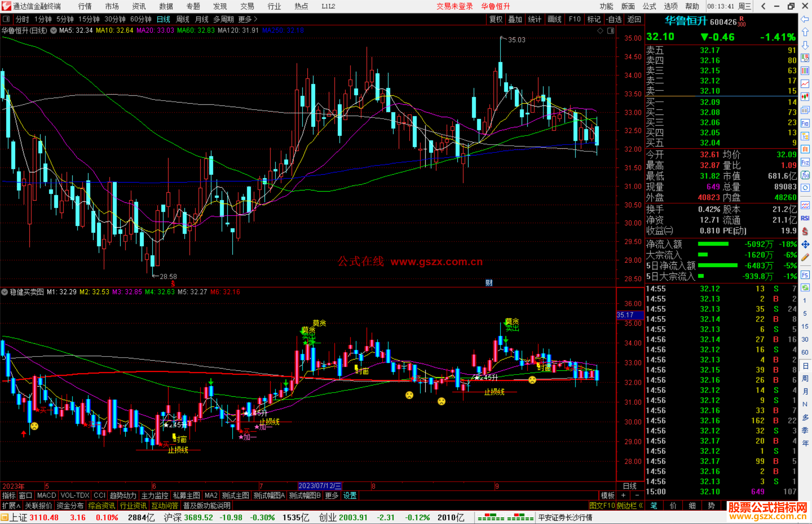Select the pencil drawing tool icon
Viewport: 812px width, 524px height.
pyautogui.click(x=805, y=257)
